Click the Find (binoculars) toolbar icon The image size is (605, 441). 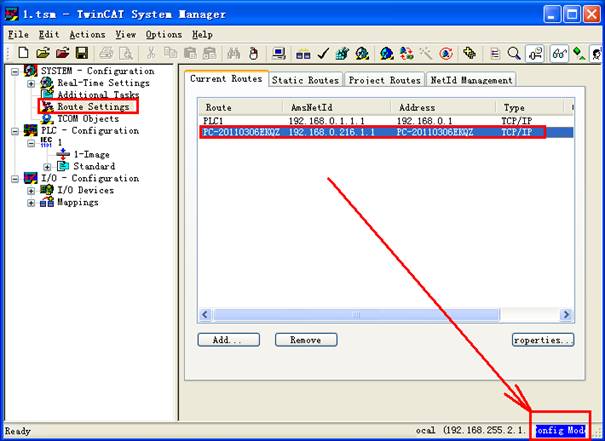[x=233, y=53]
